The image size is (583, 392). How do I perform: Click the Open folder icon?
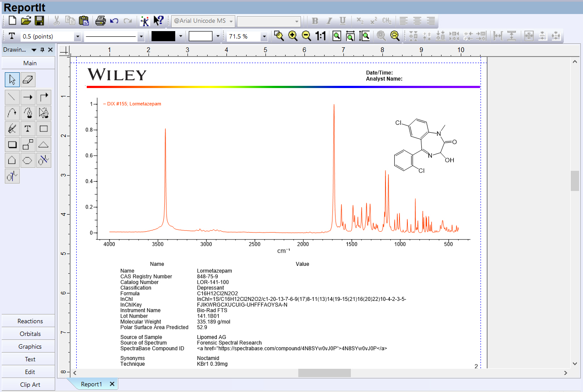coord(26,21)
